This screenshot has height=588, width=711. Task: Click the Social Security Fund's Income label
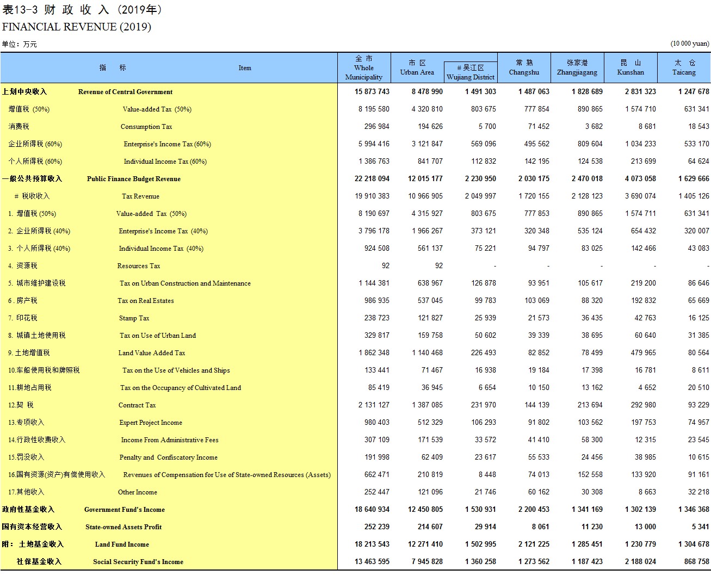[138, 562]
